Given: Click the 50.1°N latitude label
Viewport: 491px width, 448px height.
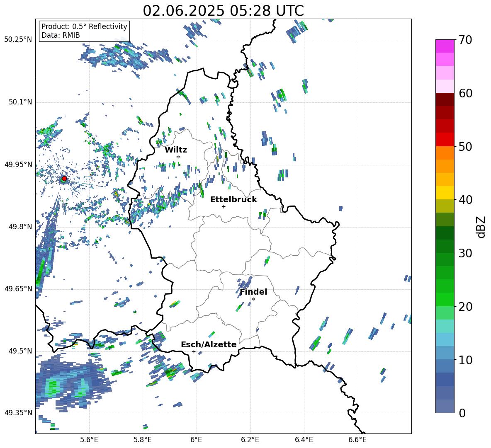Looking at the screenshot, I should (x=20, y=102).
